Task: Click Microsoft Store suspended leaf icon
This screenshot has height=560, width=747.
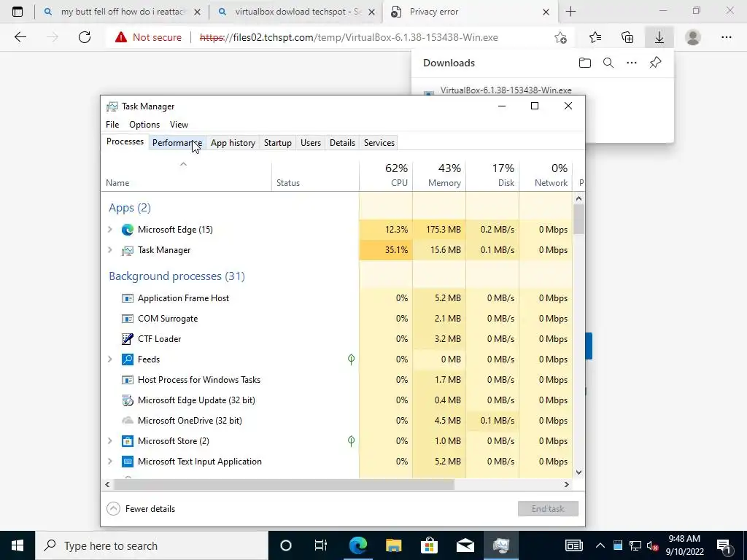Action: (x=351, y=441)
